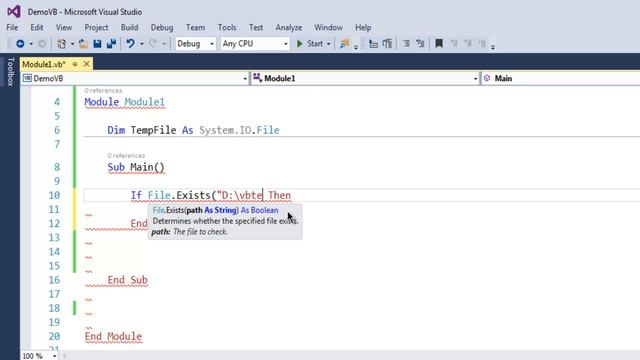Click the Dim TempFile As System.IO.File line

[x=193, y=130]
